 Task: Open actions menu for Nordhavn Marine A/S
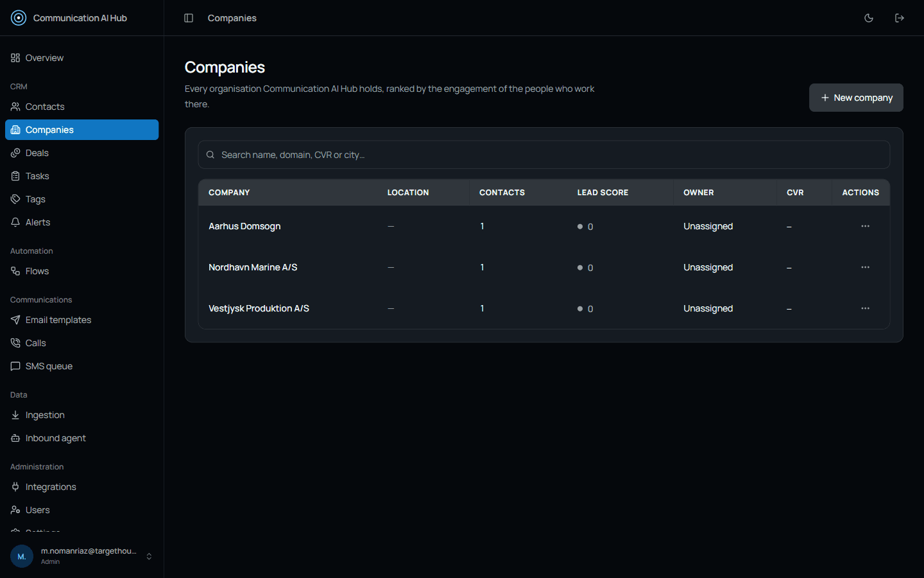click(865, 267)
